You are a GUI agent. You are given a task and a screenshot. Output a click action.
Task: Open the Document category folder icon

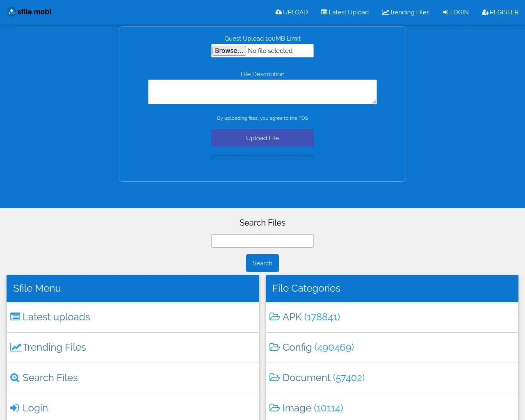274,377
